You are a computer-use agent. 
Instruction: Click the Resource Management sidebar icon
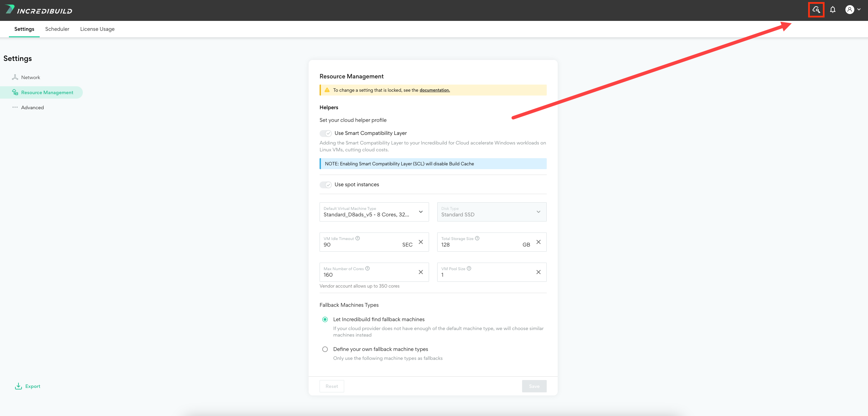point(15,92)
